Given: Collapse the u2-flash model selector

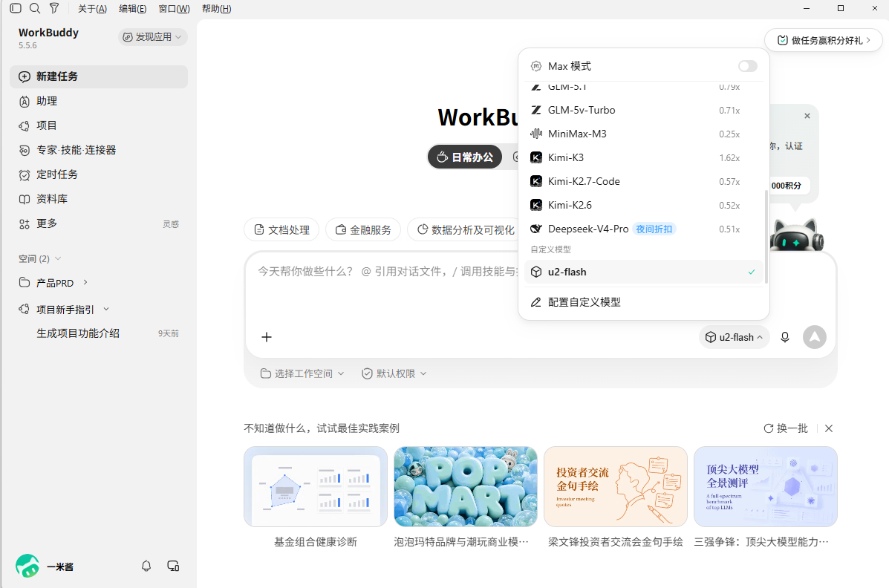Looking at the screenshot, I should pyautogui.click(x=735, y=337).
